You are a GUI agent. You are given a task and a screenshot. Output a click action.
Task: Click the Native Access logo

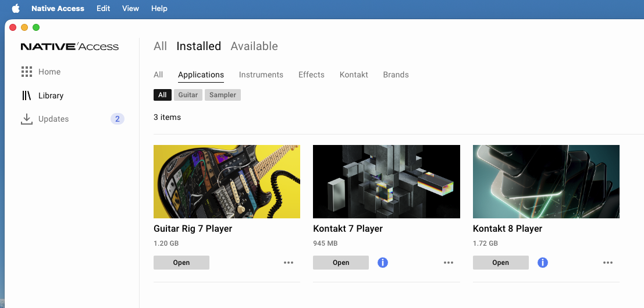pyautogui.click(x=69, y=47)
